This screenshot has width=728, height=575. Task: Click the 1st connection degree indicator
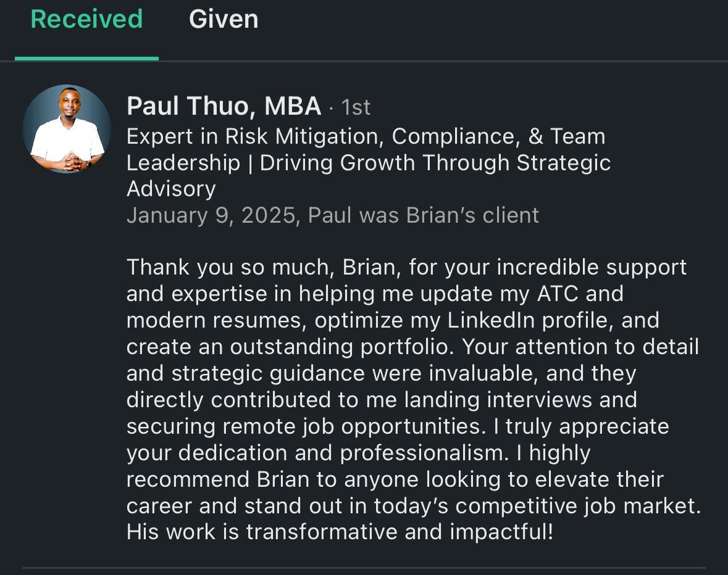355,106
